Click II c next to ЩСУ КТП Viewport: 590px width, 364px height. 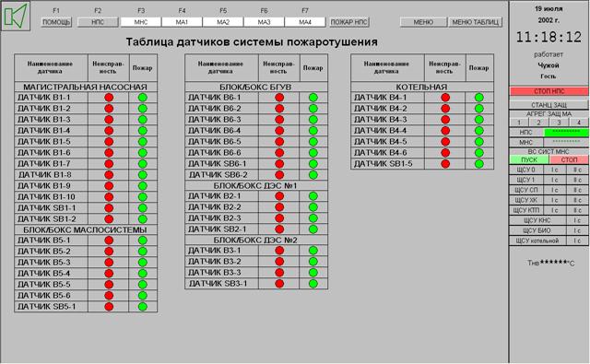tap(577, 211)
